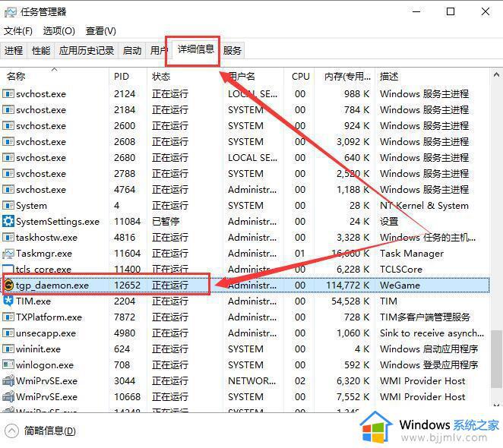The image size is (503, 448).
Task: Collapse to brief info with the arrow icon
Action: pos(12,431)
